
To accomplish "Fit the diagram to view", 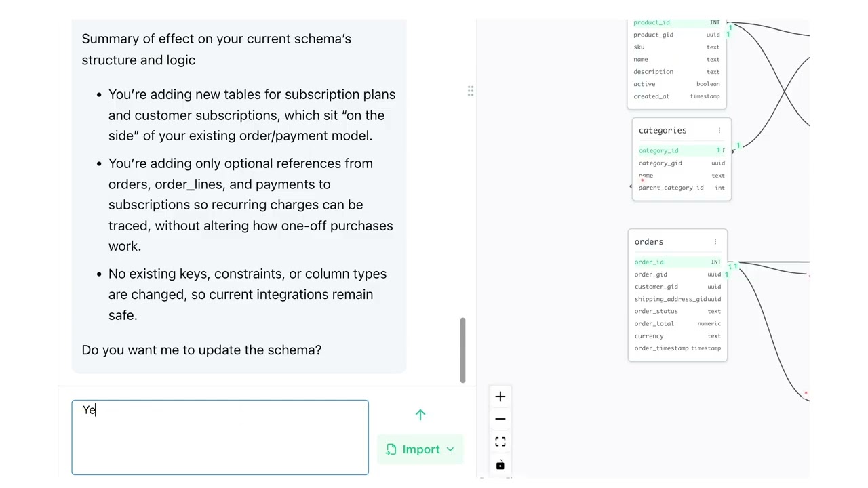I will tap(500, 442).
